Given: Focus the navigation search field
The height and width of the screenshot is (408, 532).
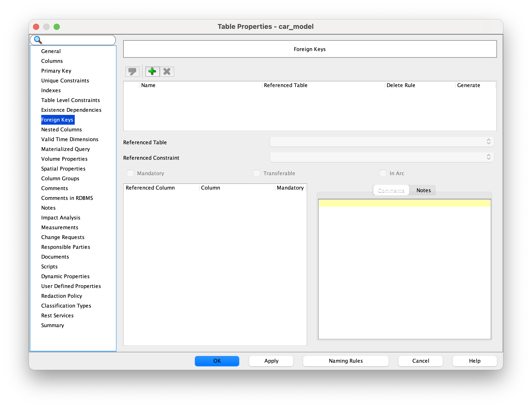Looking at the screenshot, I should click(x=77, y=40).
